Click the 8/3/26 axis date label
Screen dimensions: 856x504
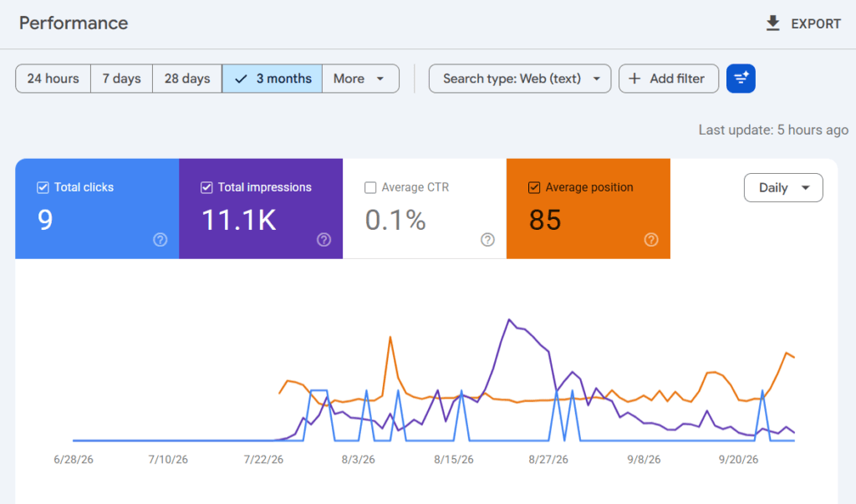pyautogui.click(x=358, y=460)
